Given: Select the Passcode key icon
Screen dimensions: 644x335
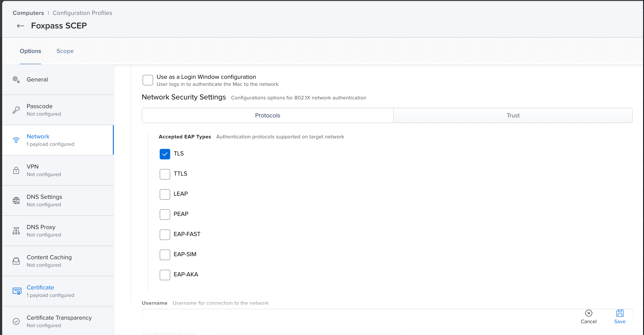Looking at the screenshot, I should (x=16, y=110).
